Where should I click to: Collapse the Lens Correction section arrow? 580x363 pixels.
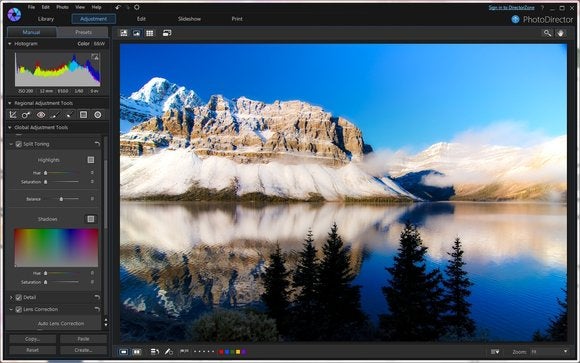pyautogui.click(x=11, y=310)
